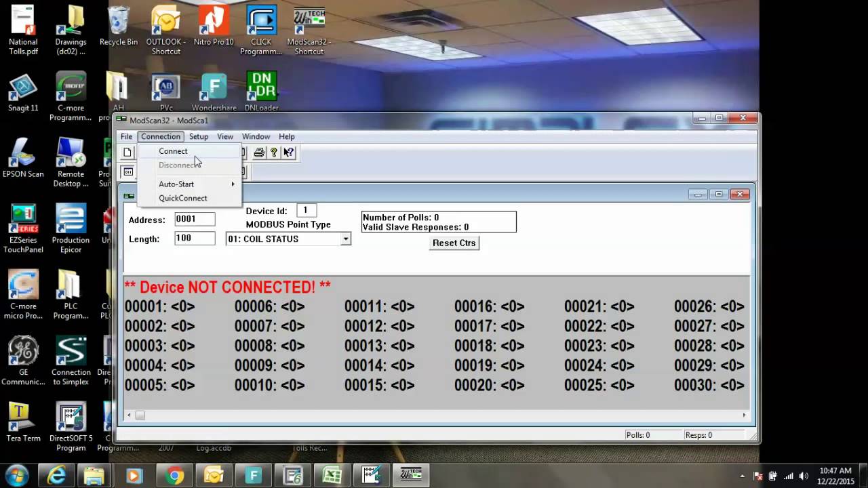Open the Help menu
Screen dimensions: 868x488
point(287,137)
